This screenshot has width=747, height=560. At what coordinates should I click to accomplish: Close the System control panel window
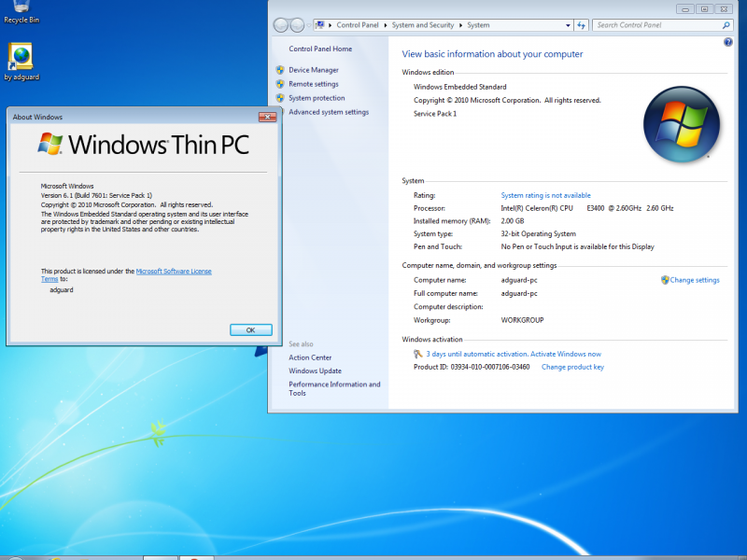pos(724,9)
